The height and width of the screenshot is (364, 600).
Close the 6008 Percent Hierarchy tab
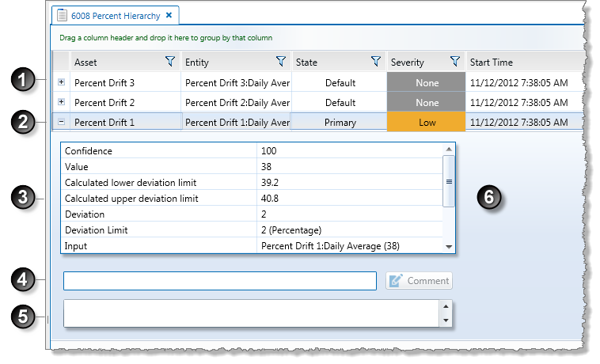pos(169,15)
